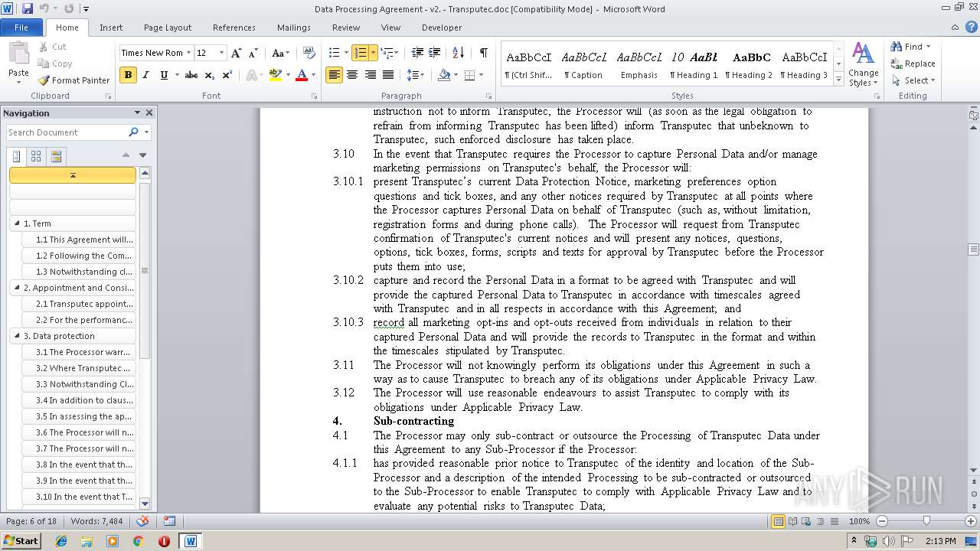Click the Windows Start button
Viewport: 980px width, 551px height.
21,540
